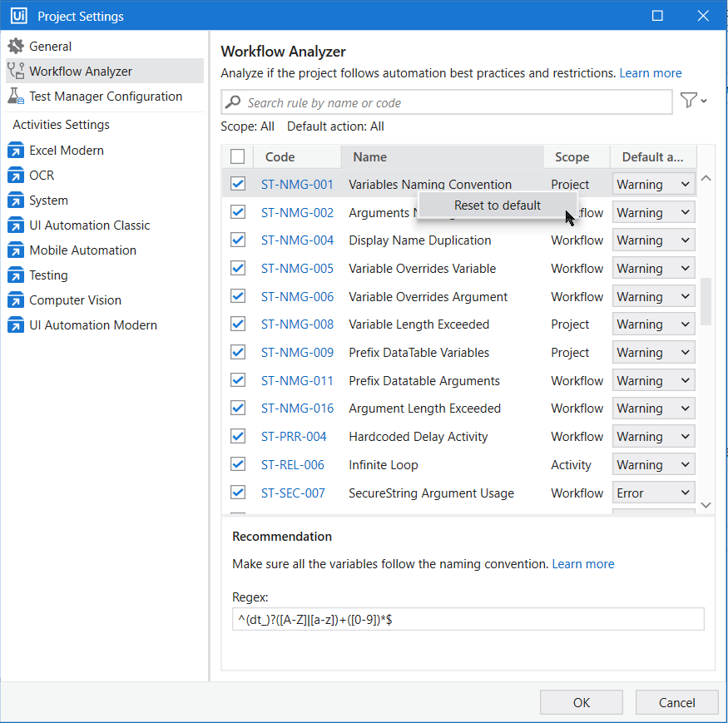This screenshot has width=728, height=723.
Task: Toggle the select-all checkbox in header
Action: tap(238, 156)
